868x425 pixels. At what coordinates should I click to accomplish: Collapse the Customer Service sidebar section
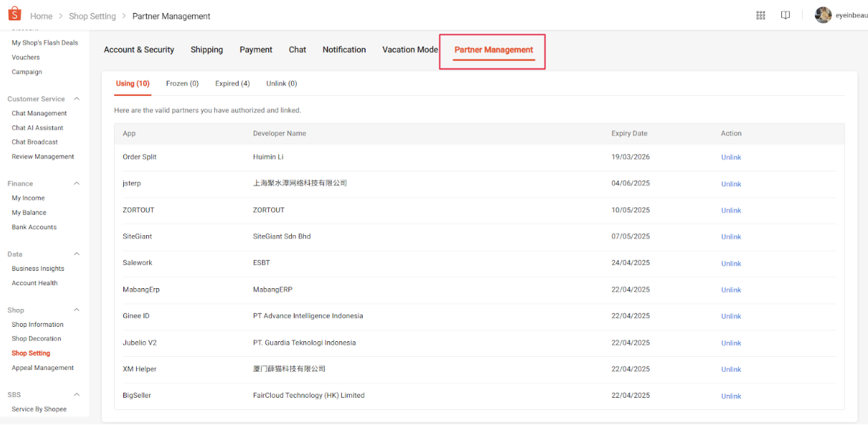pyautogui.click(x=76, y=98)
